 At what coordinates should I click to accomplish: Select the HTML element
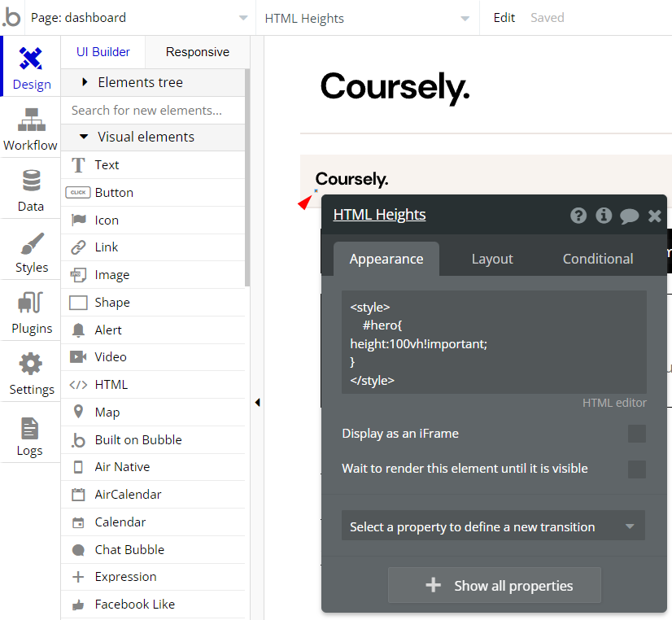coord(153,385)
